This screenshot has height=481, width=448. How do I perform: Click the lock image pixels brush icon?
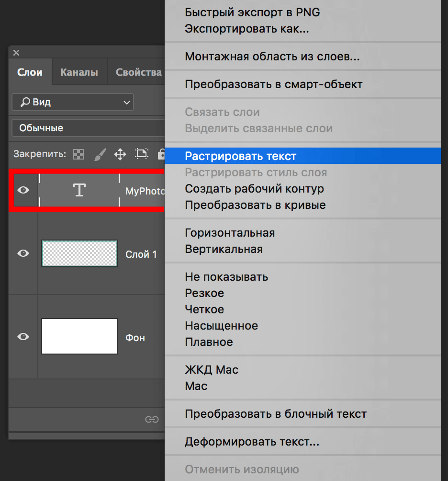pos(100,154)
